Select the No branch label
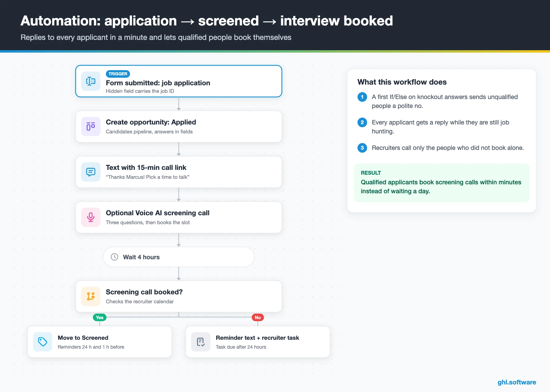The height and width of the screenshot is (392, 550). [258, 317]
